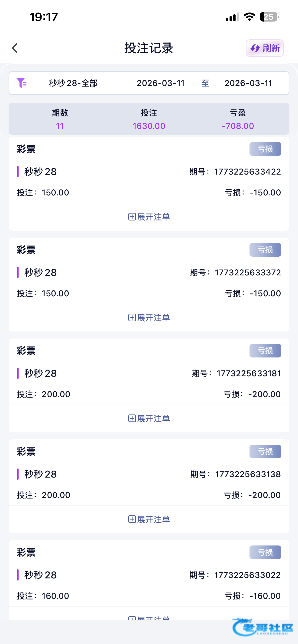
Task: Click the plus icon for issue 1773225633372
Action: [132, 318]
